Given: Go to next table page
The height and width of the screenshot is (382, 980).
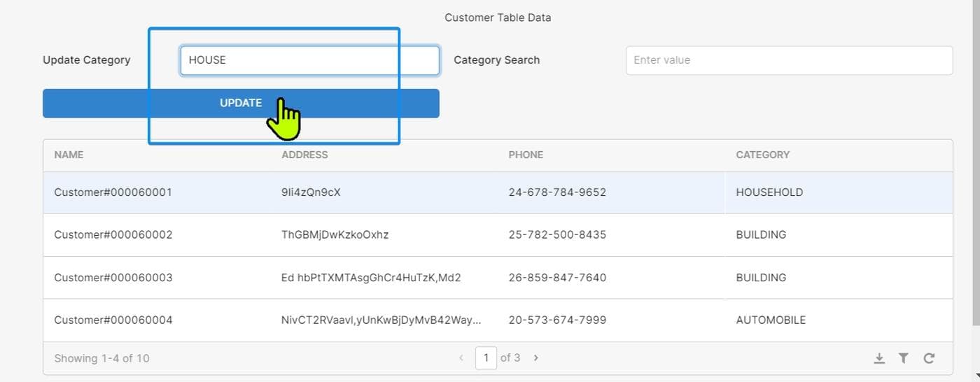Looking at the screenshot, I should point(536,358).
